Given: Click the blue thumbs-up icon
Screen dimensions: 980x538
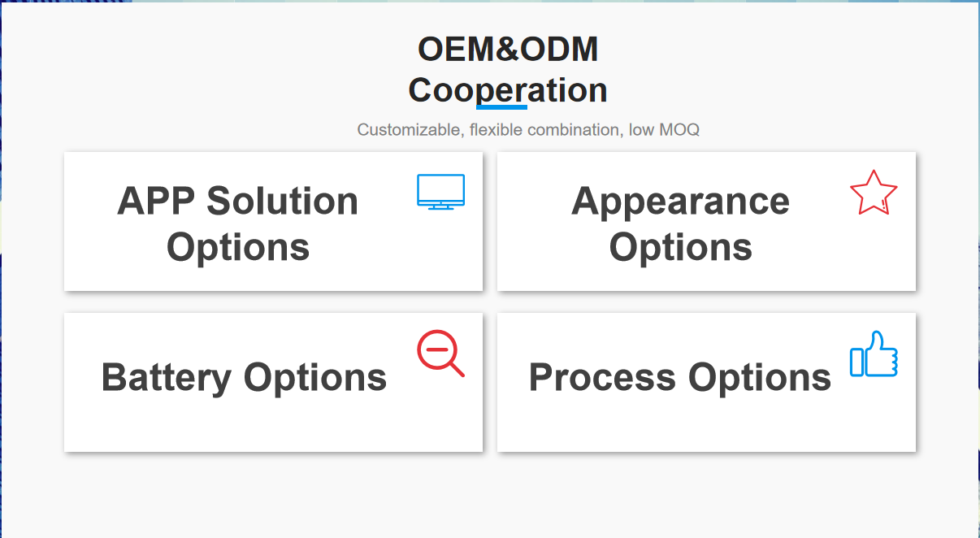Looking at the screenshot, I should [874, 354].
